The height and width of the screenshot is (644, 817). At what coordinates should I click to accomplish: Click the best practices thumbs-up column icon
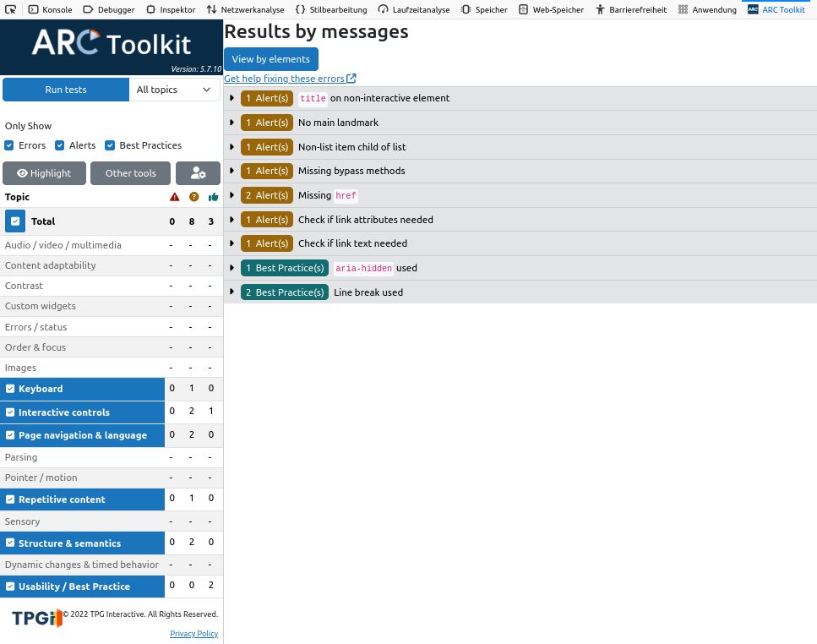click(213, 197)
